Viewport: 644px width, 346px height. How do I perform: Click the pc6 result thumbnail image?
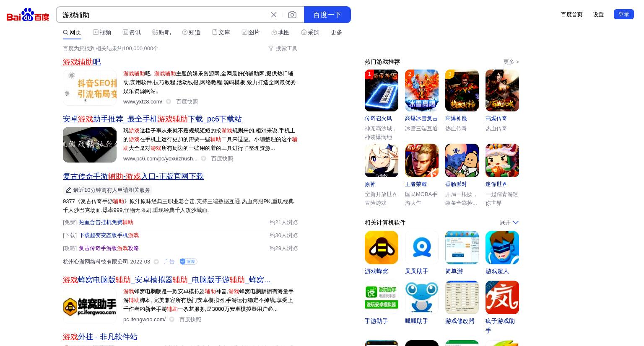90,145
